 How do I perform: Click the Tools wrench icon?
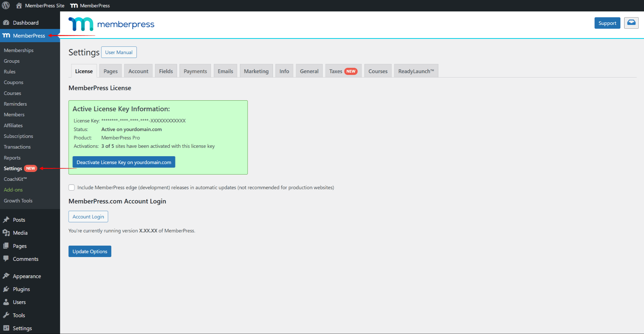6,315
